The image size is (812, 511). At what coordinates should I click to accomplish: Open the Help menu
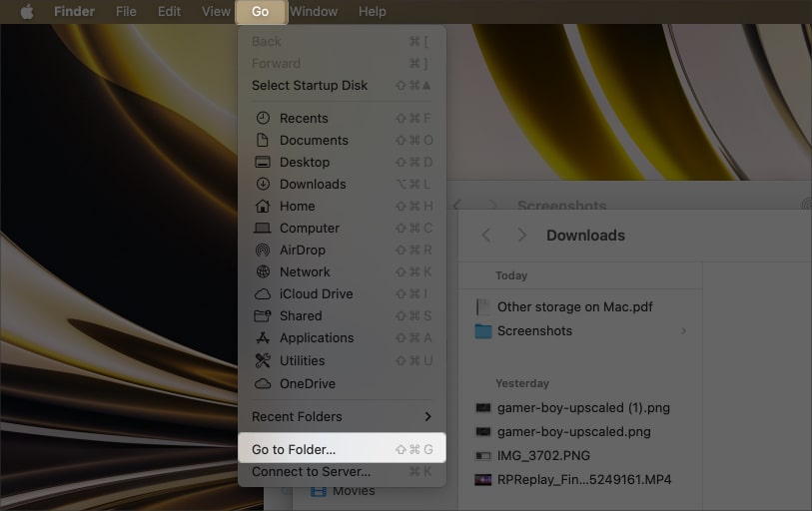pos(372,11)
